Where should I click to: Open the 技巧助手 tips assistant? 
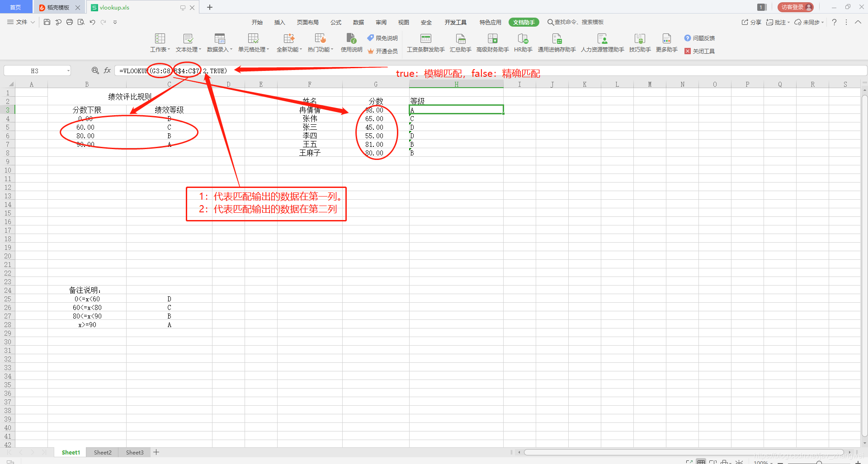pyautogui.click(x=640, y=43)
